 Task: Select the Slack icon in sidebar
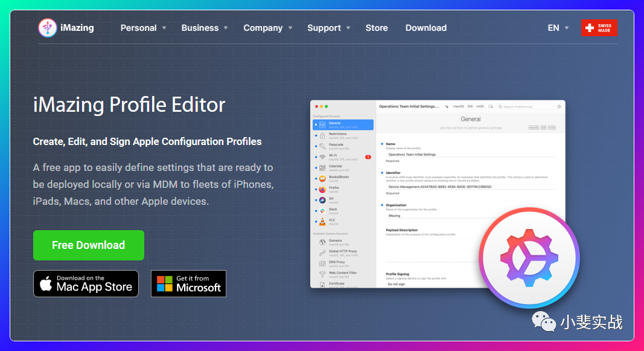pos(322,211)
